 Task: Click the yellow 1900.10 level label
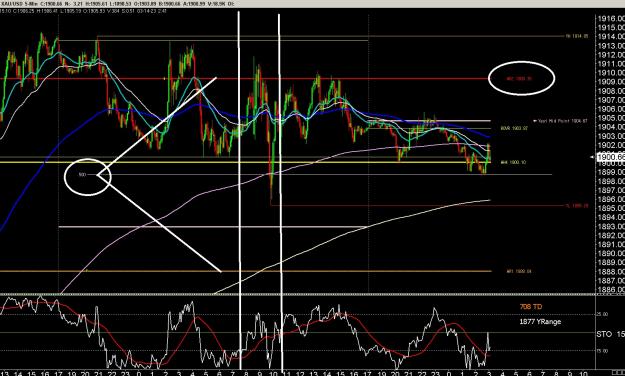pyautogui.click(x=513, y=162)
